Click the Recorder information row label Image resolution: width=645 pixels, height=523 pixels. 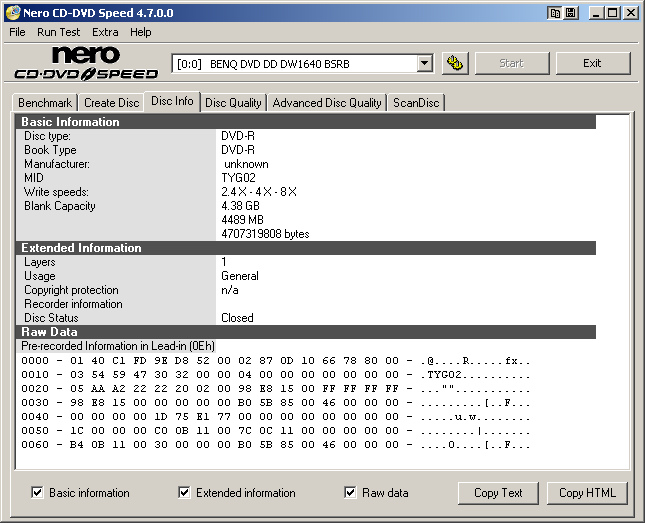click(x=73, y=304)
